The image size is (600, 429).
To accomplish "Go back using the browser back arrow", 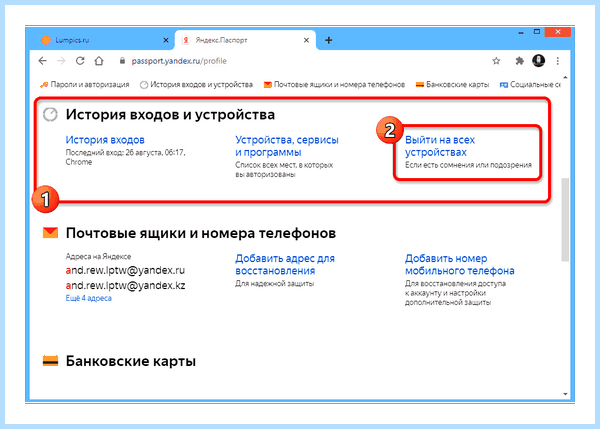I will (42, 61).
